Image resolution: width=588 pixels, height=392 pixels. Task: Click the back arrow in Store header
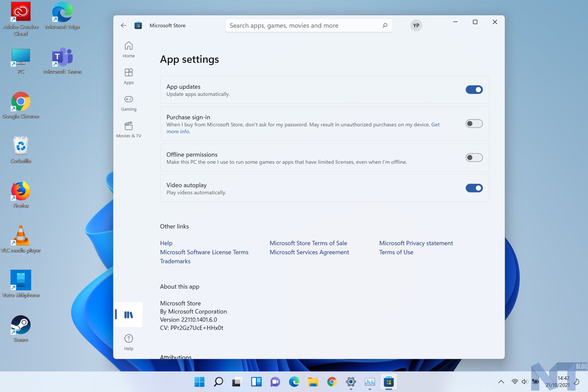[x=123, y=26]
